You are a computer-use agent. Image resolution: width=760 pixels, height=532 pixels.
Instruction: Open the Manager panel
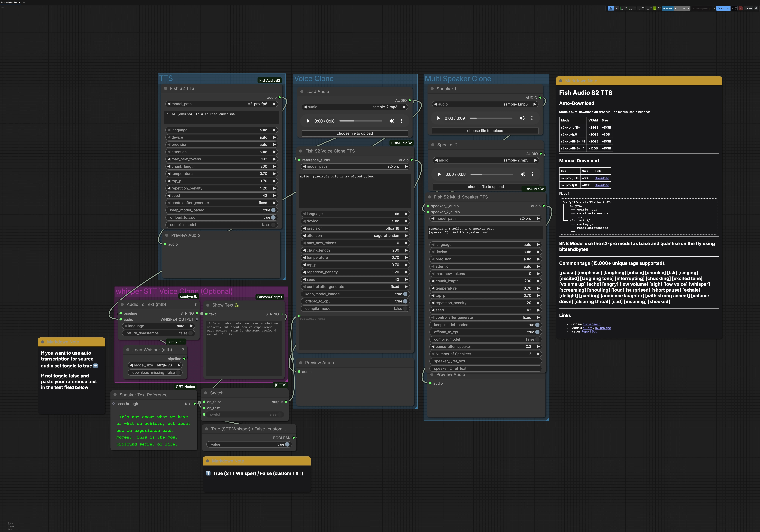click(668, 8)
